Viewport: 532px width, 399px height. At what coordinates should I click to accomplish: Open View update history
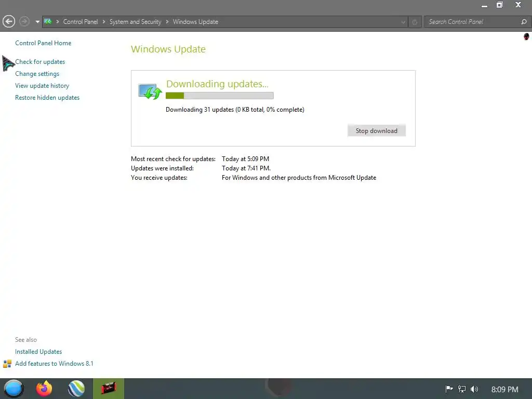click(42, 86)
